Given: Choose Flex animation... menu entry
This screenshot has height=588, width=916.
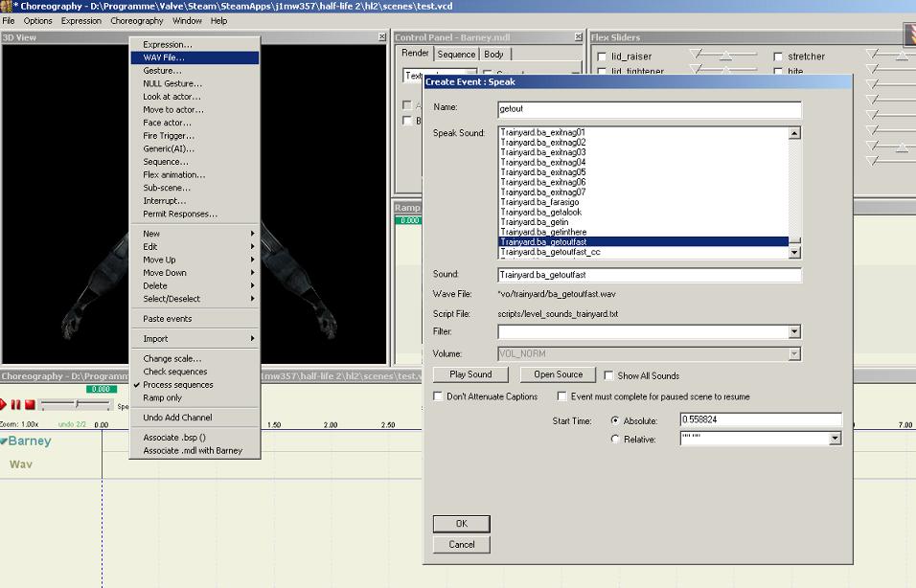Looking at the screenshot, I should [195, 175].
